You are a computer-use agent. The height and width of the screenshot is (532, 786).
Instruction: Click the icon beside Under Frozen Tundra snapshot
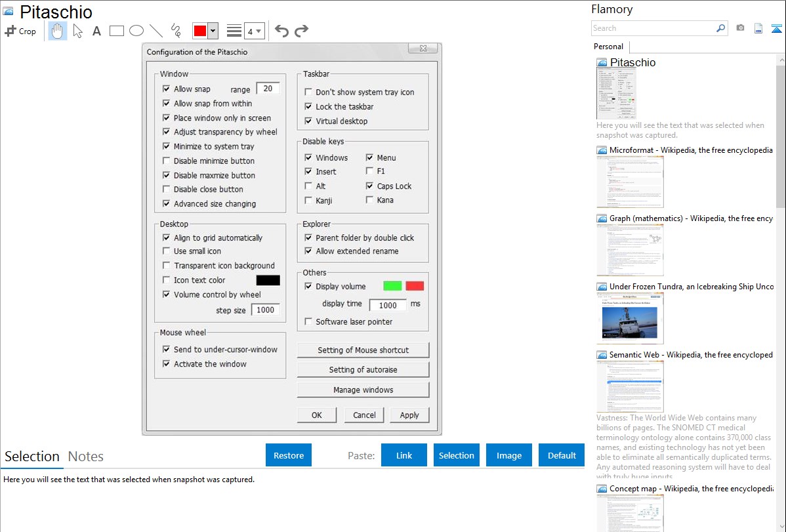pyautogui.click(x=602, y=287)
